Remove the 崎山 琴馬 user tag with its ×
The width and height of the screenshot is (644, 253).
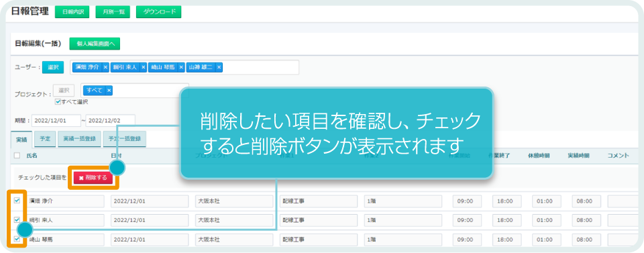[181, 67]
